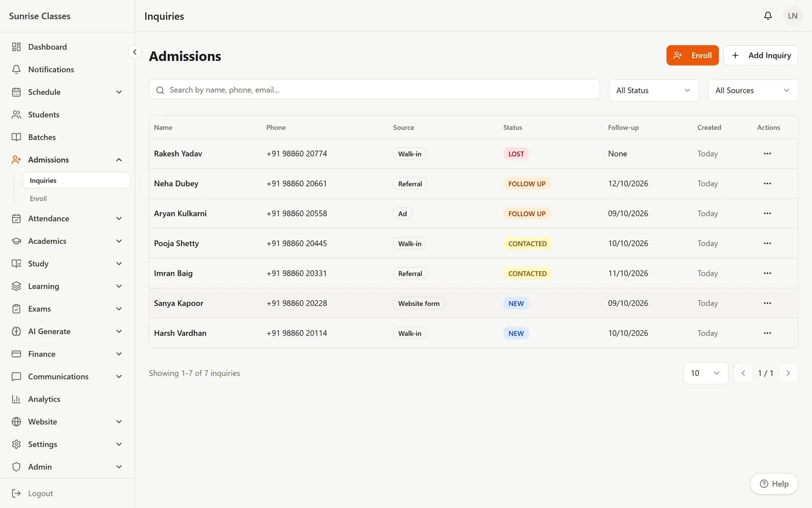Image resolution: width=812 pixels, height=508 pixels.
Task: Open notifications bell icon in header
Action: 768,16
